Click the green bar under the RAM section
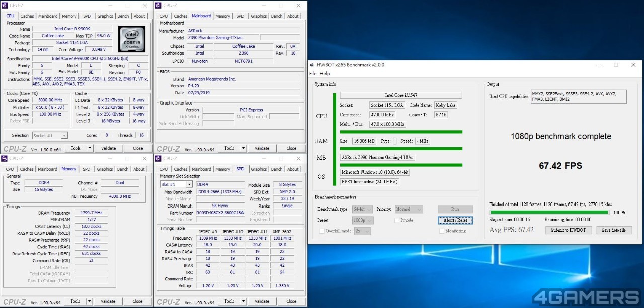This screenshot has height=308, width=644. (x=401, y=149)
